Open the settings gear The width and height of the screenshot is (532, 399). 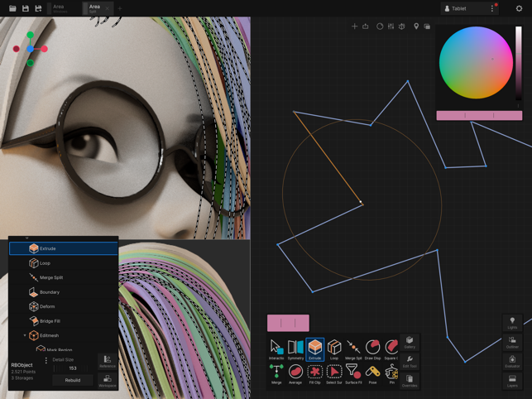tap(519, 8)
